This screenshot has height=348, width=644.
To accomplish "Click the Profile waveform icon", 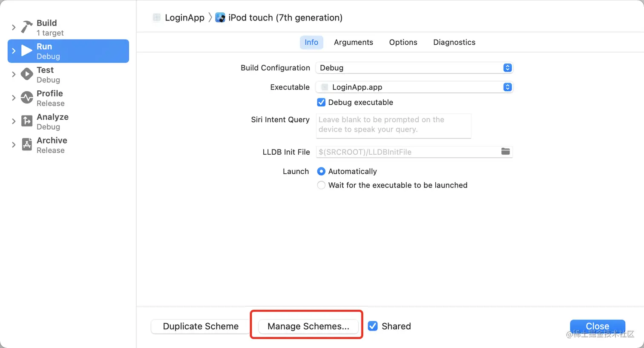I will 27,98.
